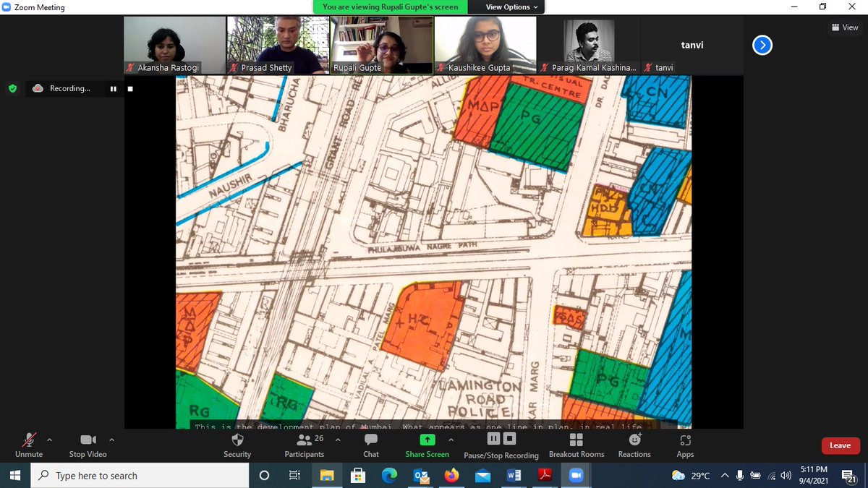Open the Mail app from taskbar

tap(482, 476)
